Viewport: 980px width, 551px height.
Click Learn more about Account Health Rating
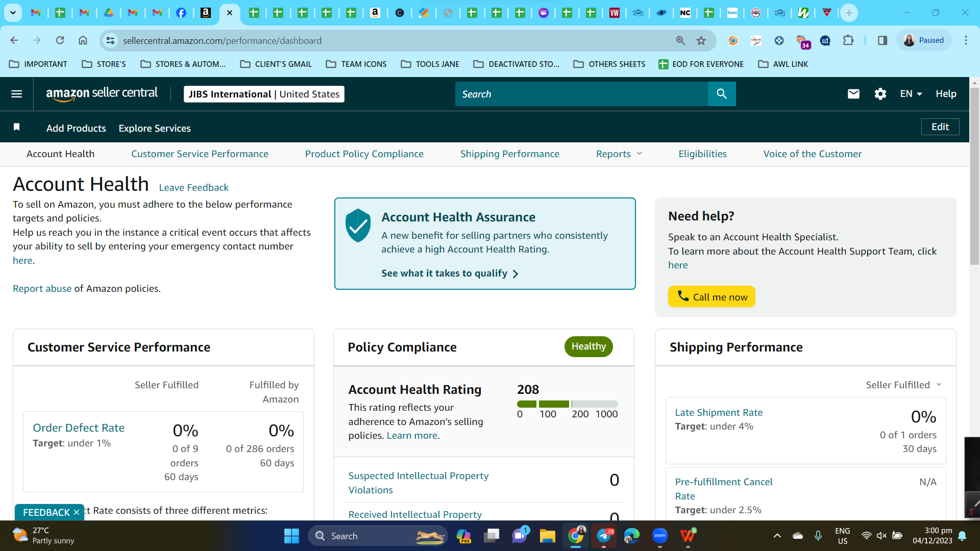coord(412,436)
